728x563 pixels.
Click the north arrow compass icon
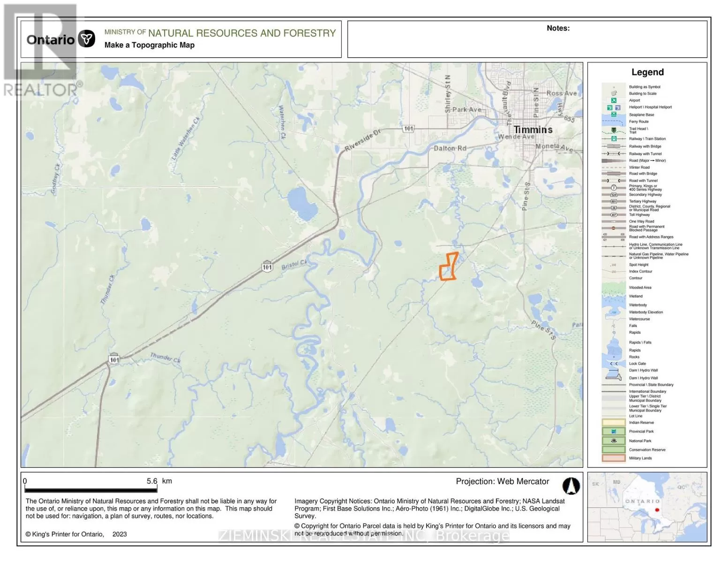point(570,486)
